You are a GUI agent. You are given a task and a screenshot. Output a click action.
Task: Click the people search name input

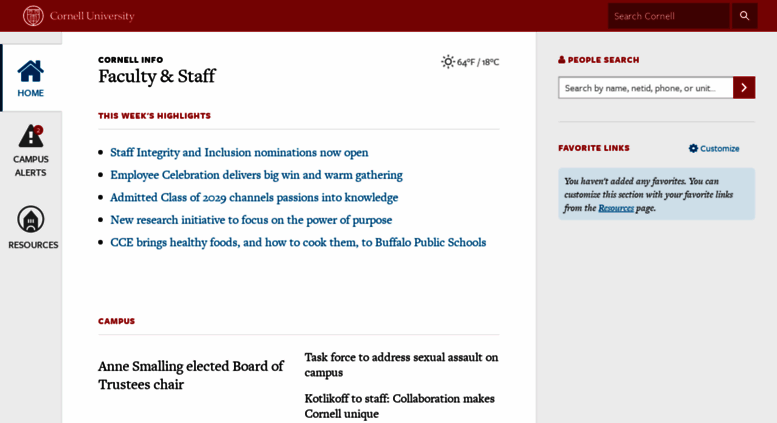(646, 88)
